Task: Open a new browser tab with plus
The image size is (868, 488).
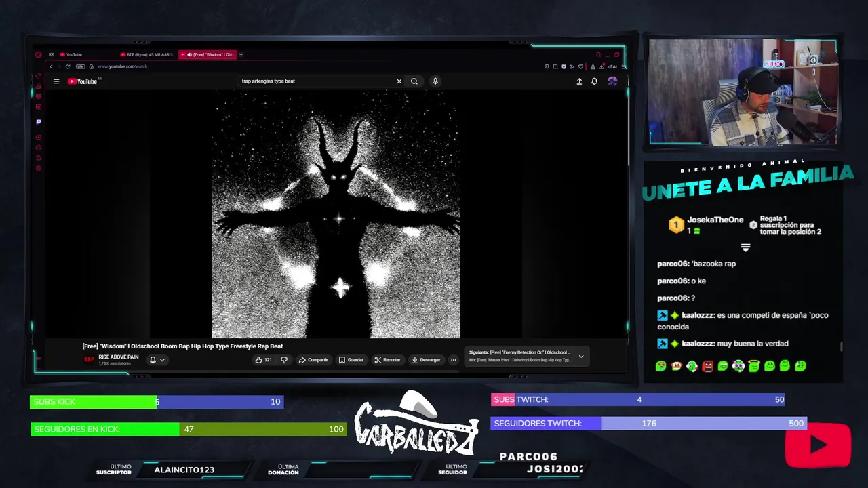Action: pos(241,55)
